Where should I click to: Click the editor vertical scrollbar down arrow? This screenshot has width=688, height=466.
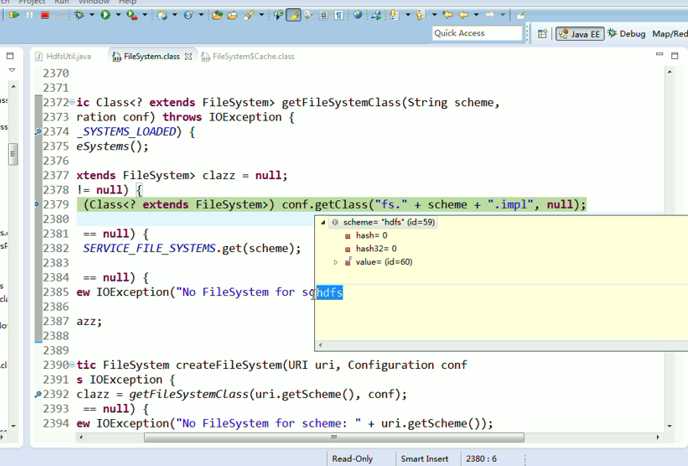point(670,426)
